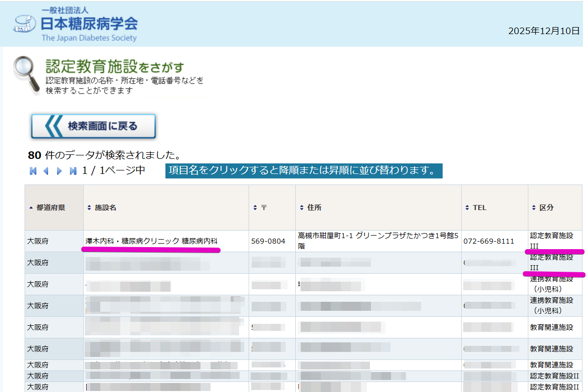Click the postal code 569-0804 cell

tap(268, 241)
